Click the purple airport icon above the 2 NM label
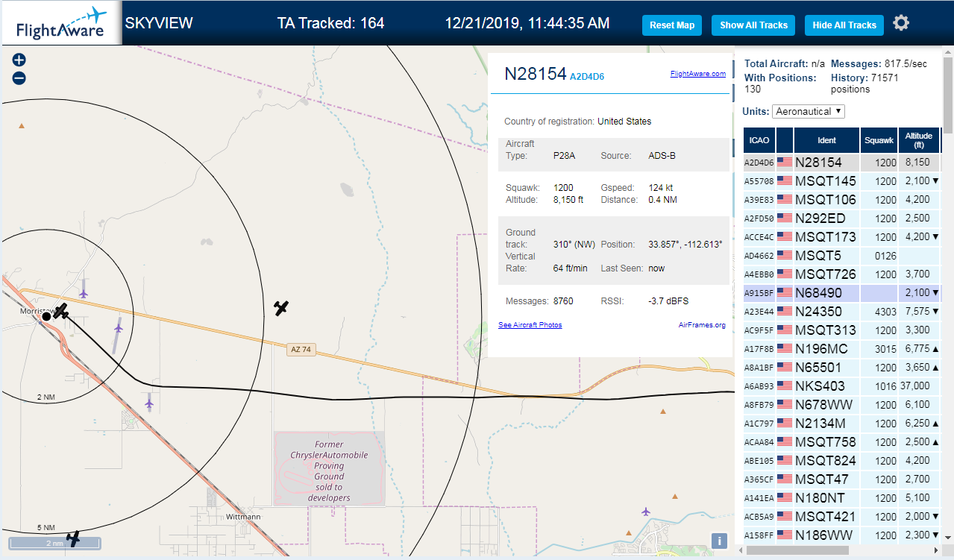 [149, 403]
